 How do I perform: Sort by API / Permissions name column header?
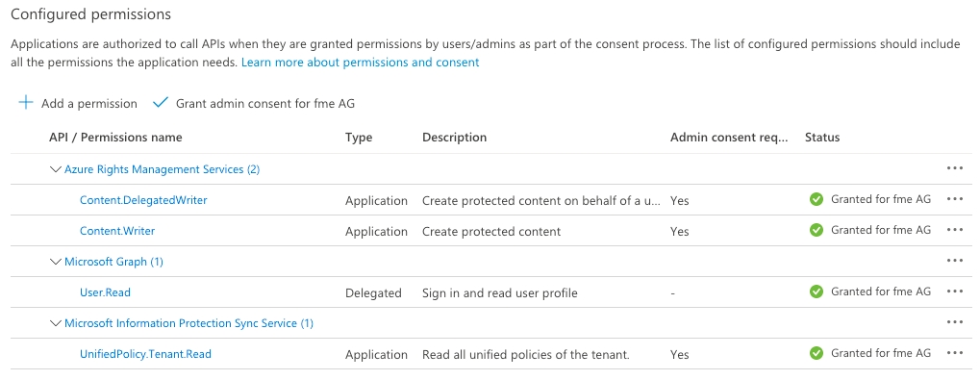click(x=115, y=138)
